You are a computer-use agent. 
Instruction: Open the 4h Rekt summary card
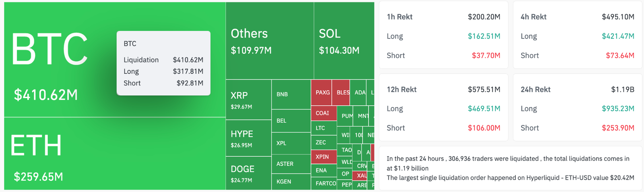point(577,35)
